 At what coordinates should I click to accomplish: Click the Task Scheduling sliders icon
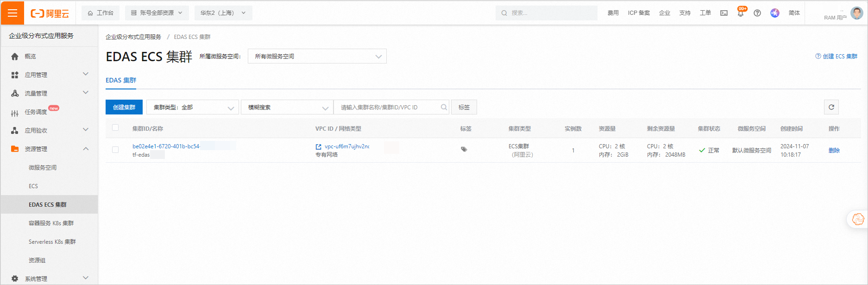click(15, 113)
